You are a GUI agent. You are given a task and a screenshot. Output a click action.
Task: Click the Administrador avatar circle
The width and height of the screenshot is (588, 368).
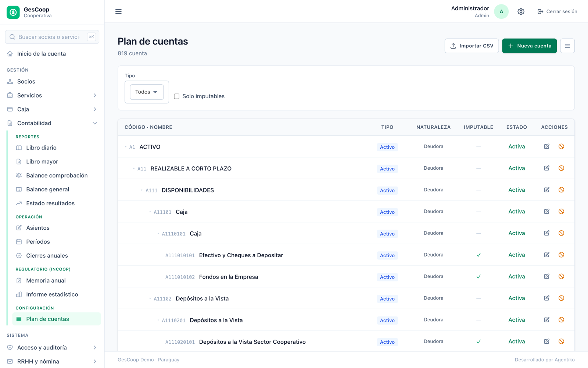click(501, 11)
